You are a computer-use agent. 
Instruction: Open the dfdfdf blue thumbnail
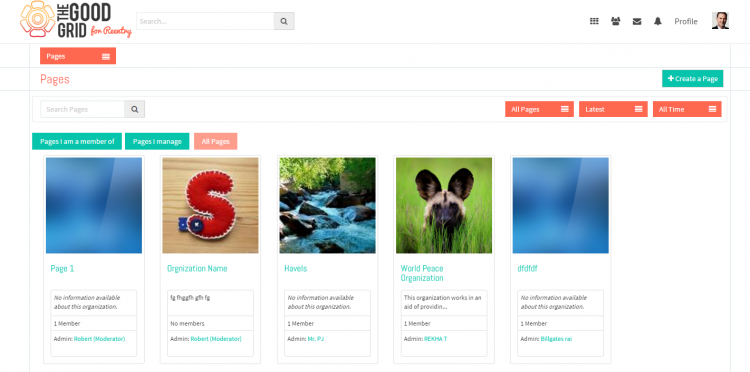pos(561,205)
